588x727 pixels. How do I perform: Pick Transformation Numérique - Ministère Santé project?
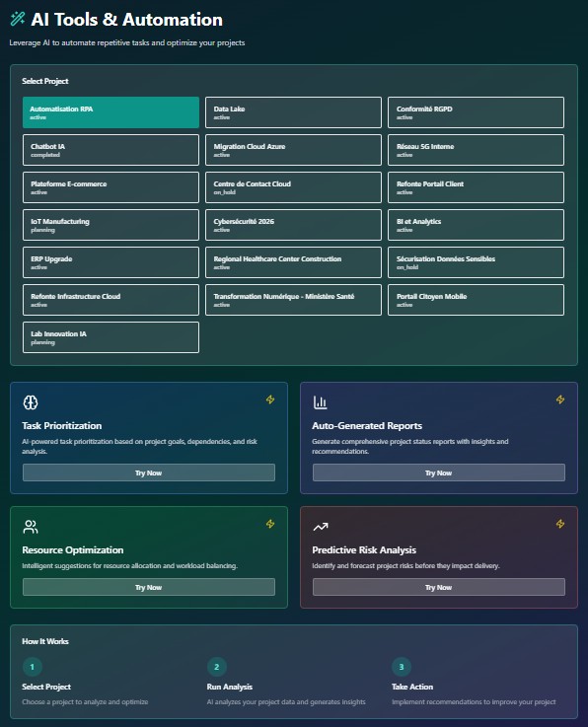(x=294, y=300)
